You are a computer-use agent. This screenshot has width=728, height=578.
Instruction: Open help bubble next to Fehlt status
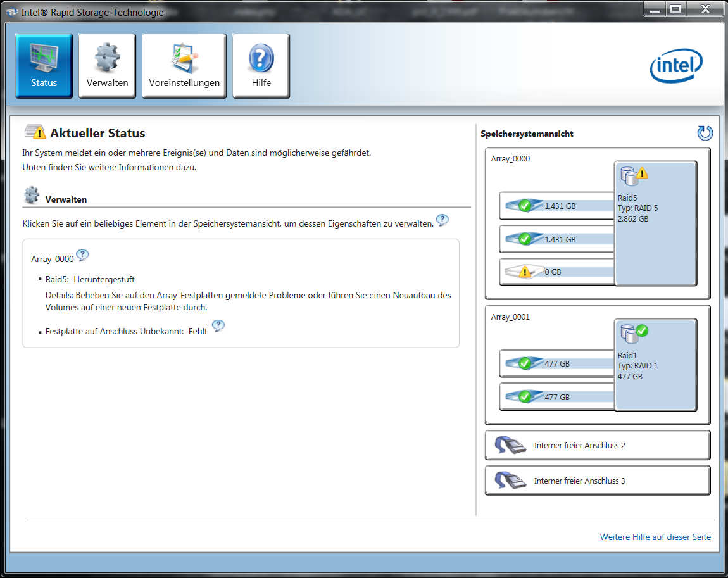218,326
